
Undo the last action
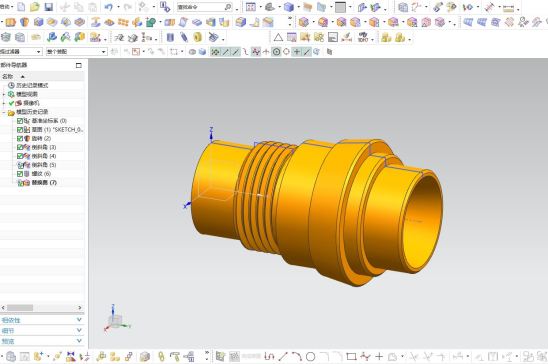[x=109, y=7]
